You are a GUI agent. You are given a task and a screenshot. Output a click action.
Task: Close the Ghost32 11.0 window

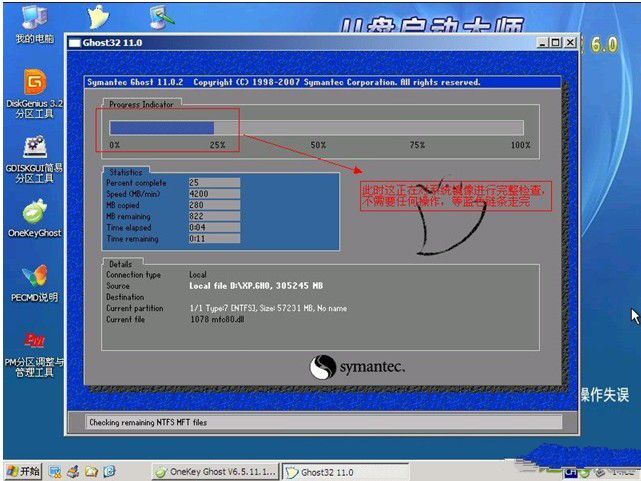569,43
